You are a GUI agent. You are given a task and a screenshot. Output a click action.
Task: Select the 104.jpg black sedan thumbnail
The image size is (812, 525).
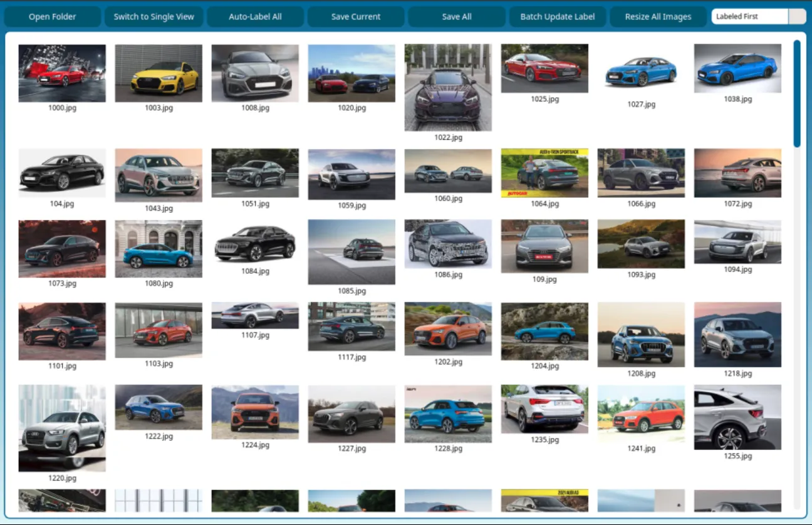[62, 173]
